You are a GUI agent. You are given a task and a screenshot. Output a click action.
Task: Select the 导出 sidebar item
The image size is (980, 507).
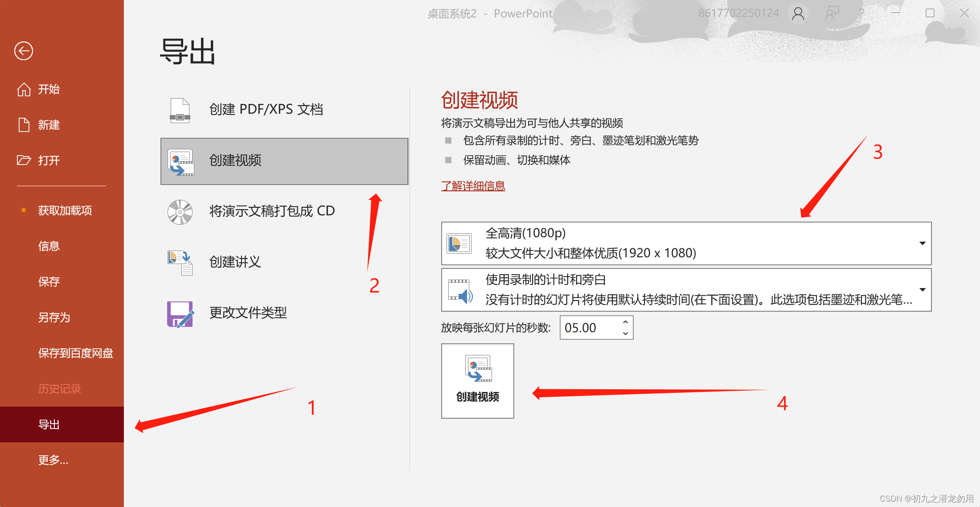click(x=62, y=425)
